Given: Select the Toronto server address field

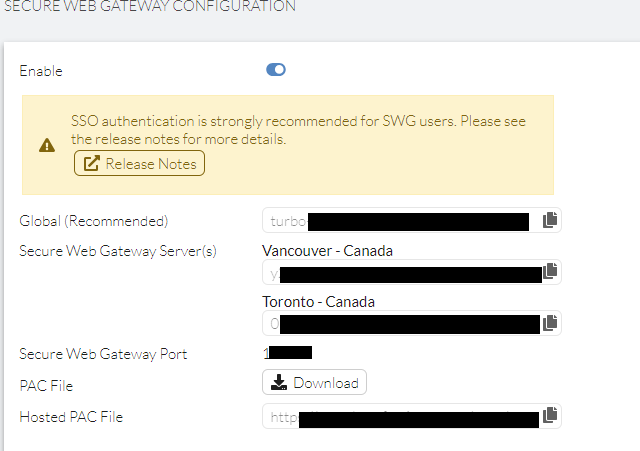Looking at the screenshot, I should pos(400,323).
